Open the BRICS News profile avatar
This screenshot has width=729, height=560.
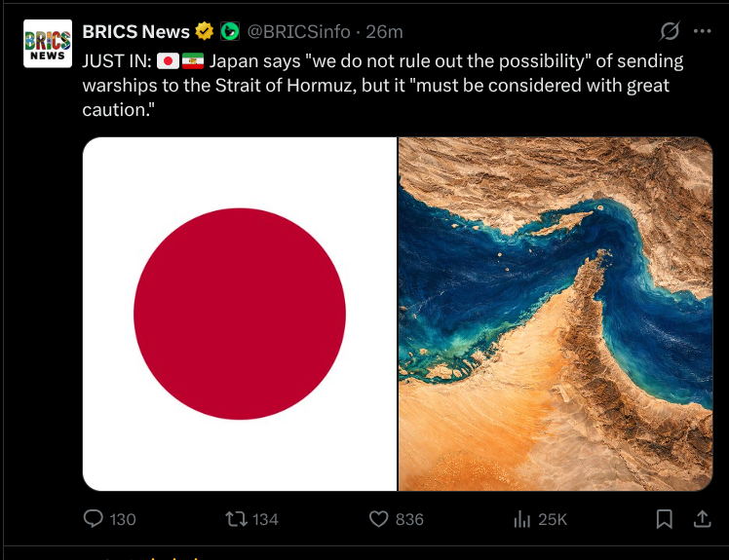(x=48, y=44)
